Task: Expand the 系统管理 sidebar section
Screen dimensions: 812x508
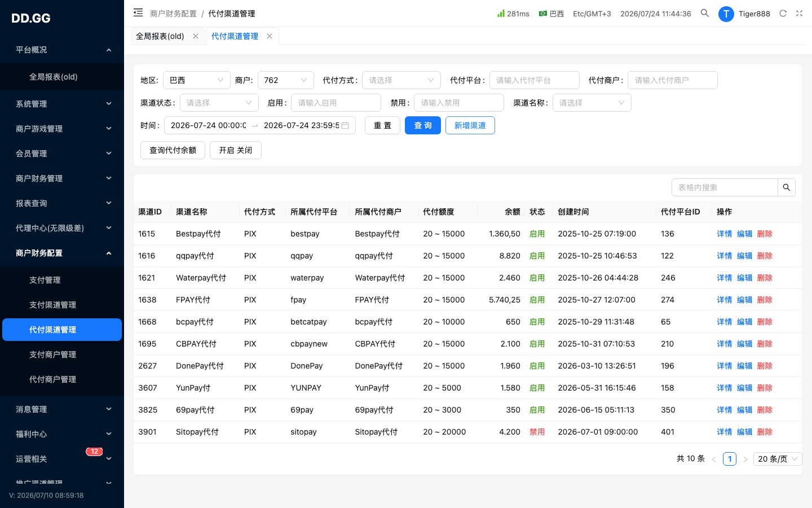Action: (62, 104)
